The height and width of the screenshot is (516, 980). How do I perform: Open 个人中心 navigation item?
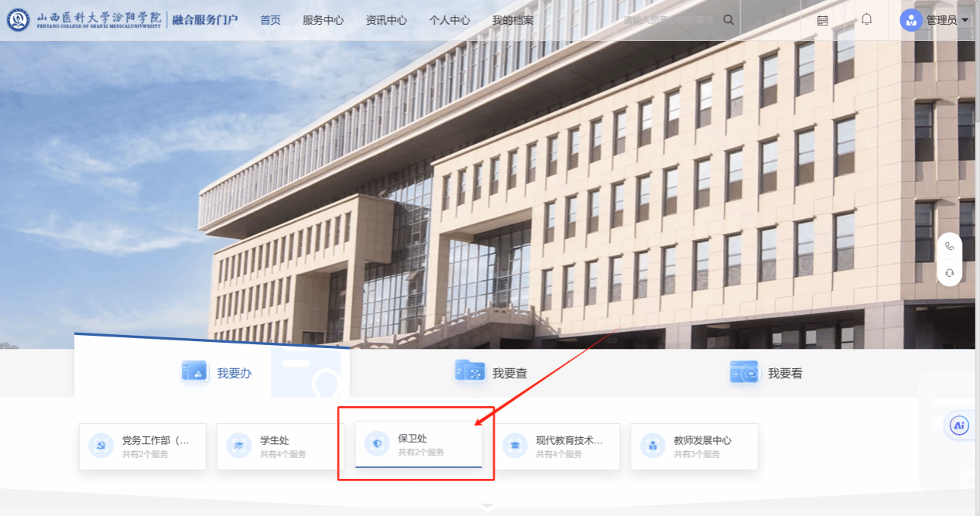click(450, 20)
